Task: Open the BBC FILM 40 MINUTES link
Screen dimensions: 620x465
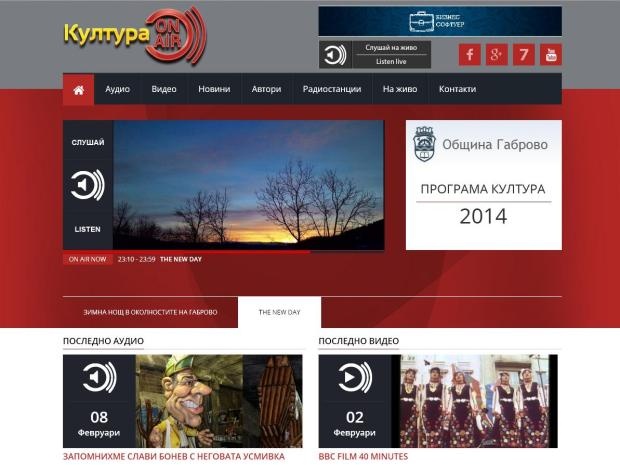Action: (x=361, y=457)
